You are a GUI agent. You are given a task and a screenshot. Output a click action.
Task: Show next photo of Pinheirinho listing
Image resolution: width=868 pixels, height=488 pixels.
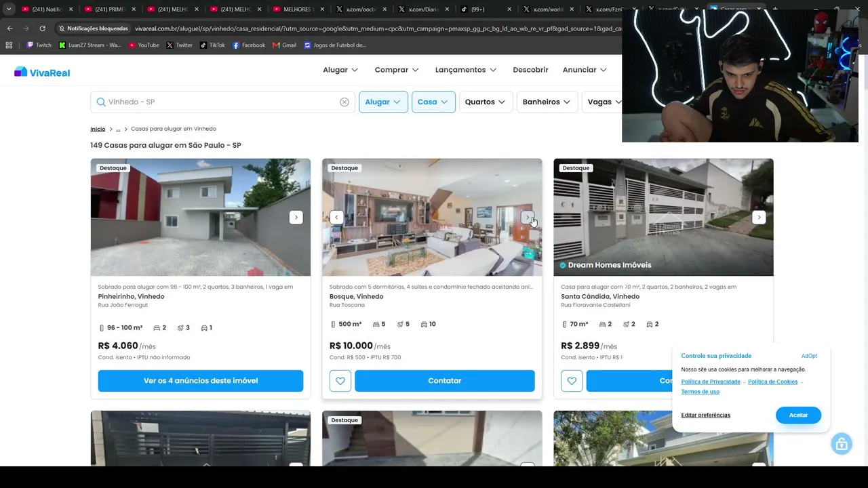(296, 217)
